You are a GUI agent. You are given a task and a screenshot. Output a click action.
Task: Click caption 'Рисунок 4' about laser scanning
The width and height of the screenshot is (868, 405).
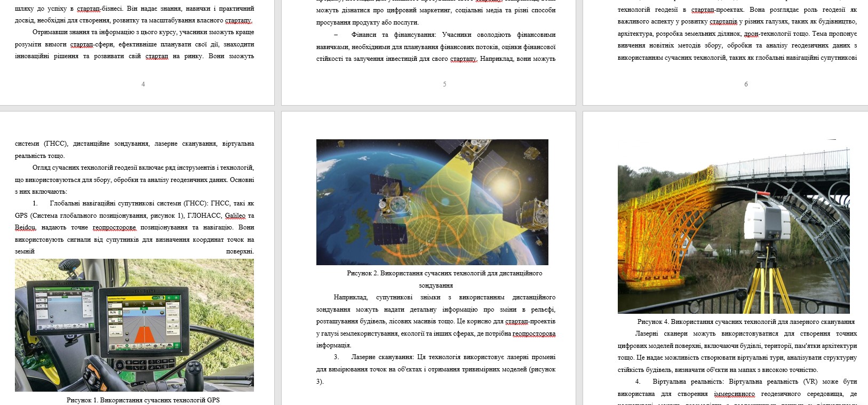[x=746, y=322]
